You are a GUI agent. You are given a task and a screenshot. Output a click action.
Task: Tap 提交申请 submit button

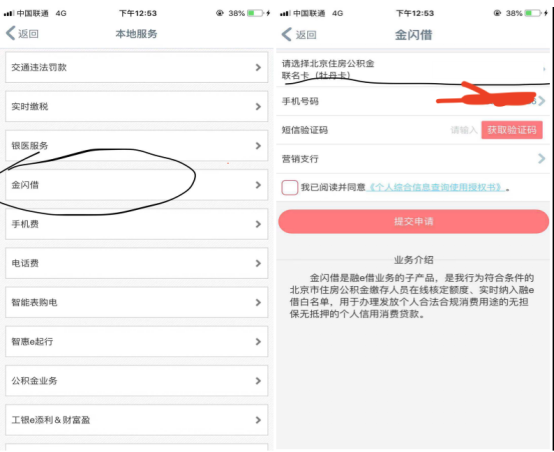[413, 222]
